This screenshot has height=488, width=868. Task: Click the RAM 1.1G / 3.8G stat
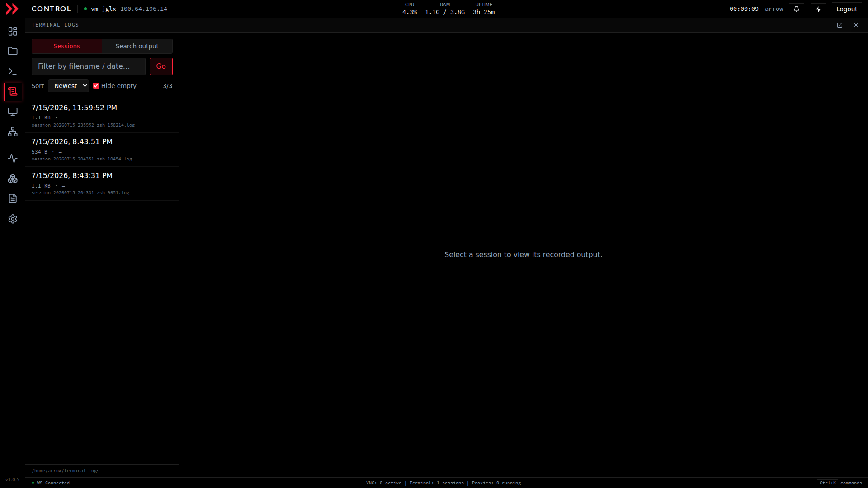pos(445,9)
